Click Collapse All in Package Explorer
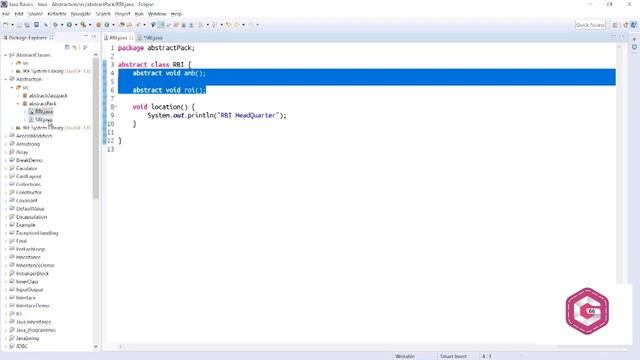This screenshot has height=360, width=640. (x=67, y=47)
